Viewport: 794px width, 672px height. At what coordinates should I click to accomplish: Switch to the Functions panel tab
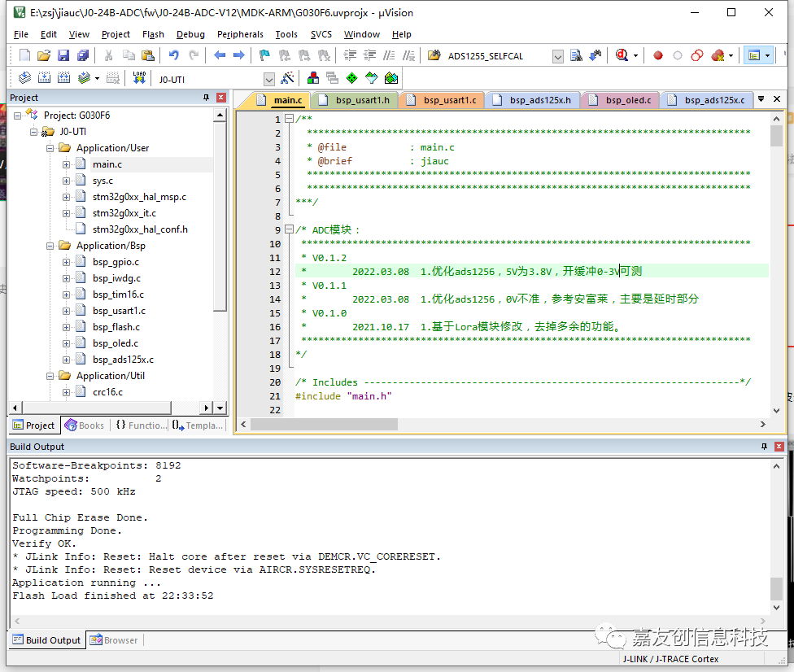[x=142, y=425]
